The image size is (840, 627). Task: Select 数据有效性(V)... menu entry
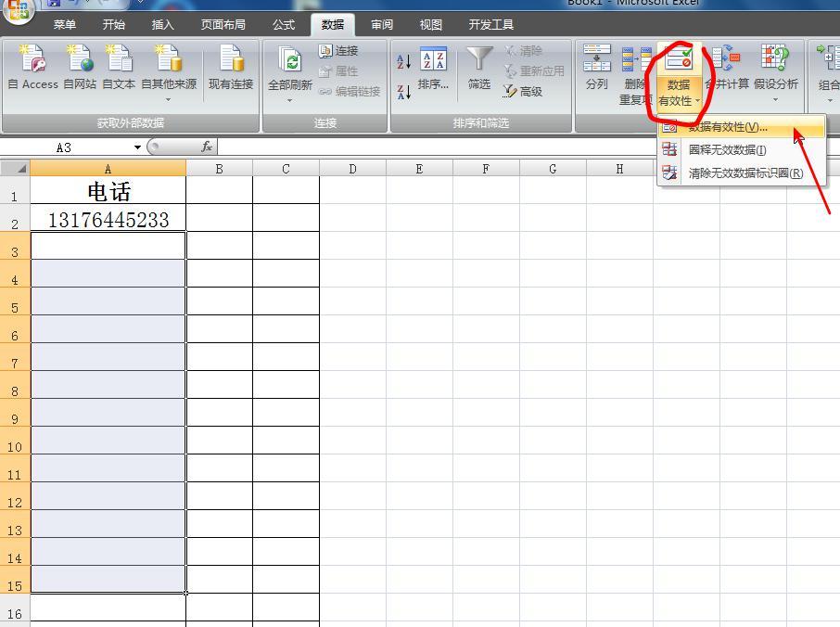(x=742, y=127)
